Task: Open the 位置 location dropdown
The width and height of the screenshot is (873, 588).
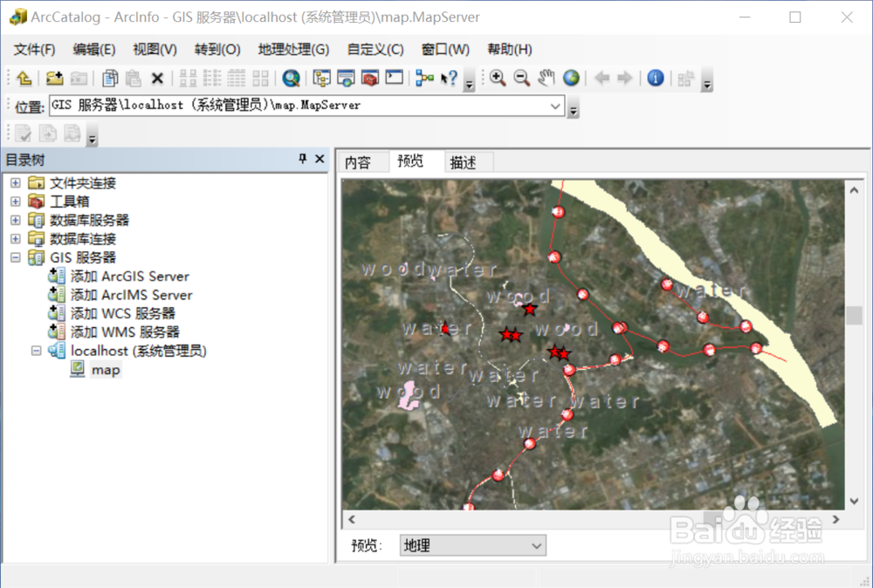Action: [555, 106]
